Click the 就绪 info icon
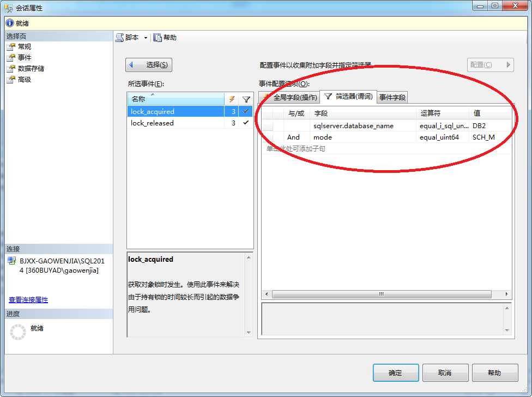Viewport: 532px width, 397px height. tap(10, 23)
